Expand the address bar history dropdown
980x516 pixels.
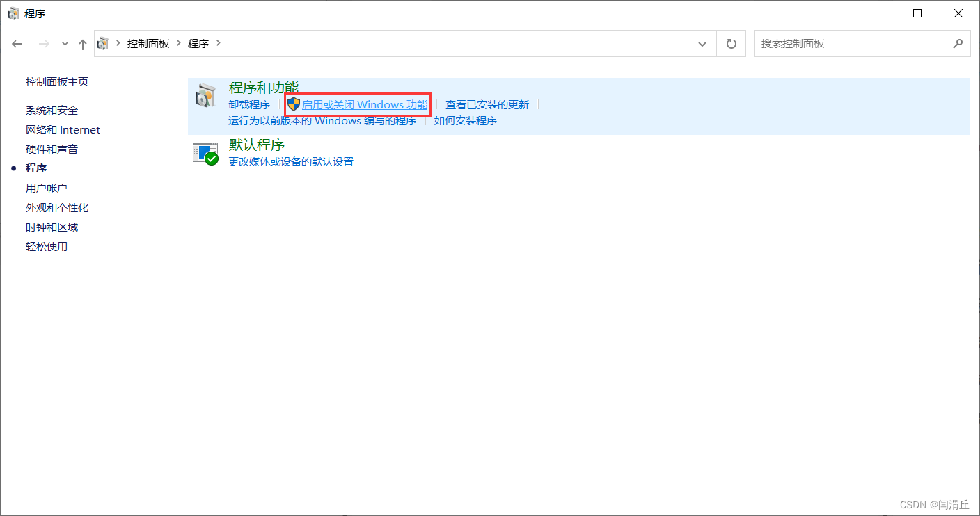coord(702,43)
